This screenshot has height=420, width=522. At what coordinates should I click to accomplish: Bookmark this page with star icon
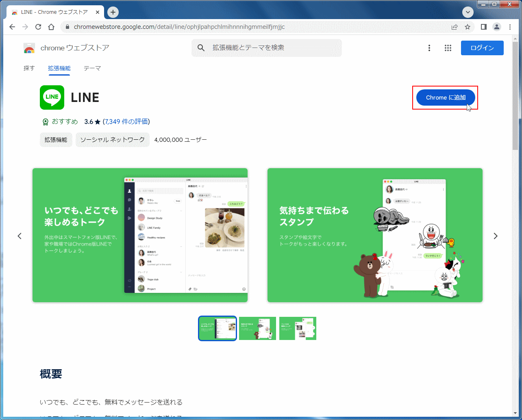click(x=468, y=27)
